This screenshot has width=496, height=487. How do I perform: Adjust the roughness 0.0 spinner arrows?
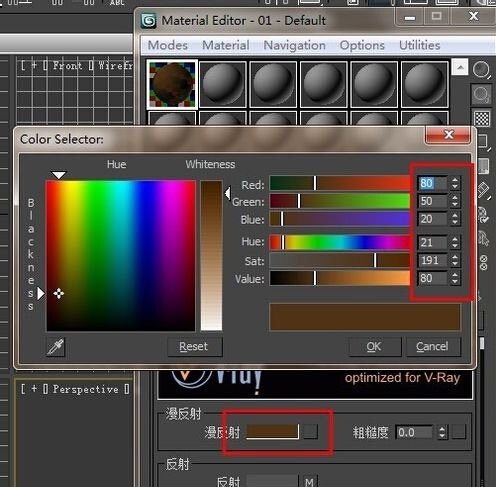click(x=442, y=432)
